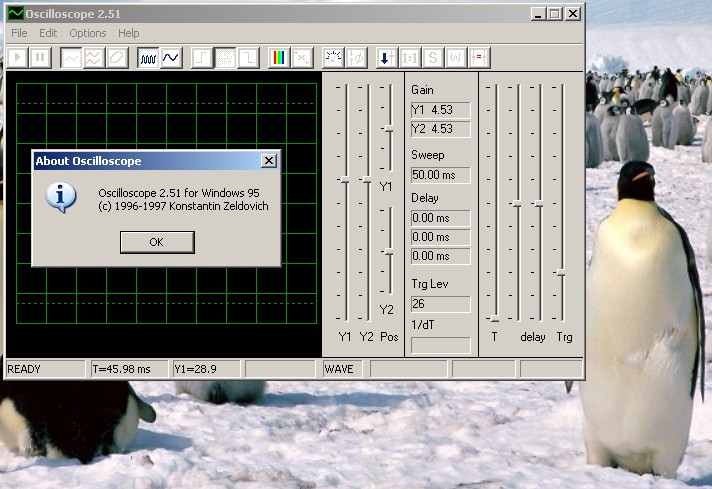Screen dimensions: 712x489
Task: Maximize the Oscilloscope window
Action: click(x=554, y=14)
